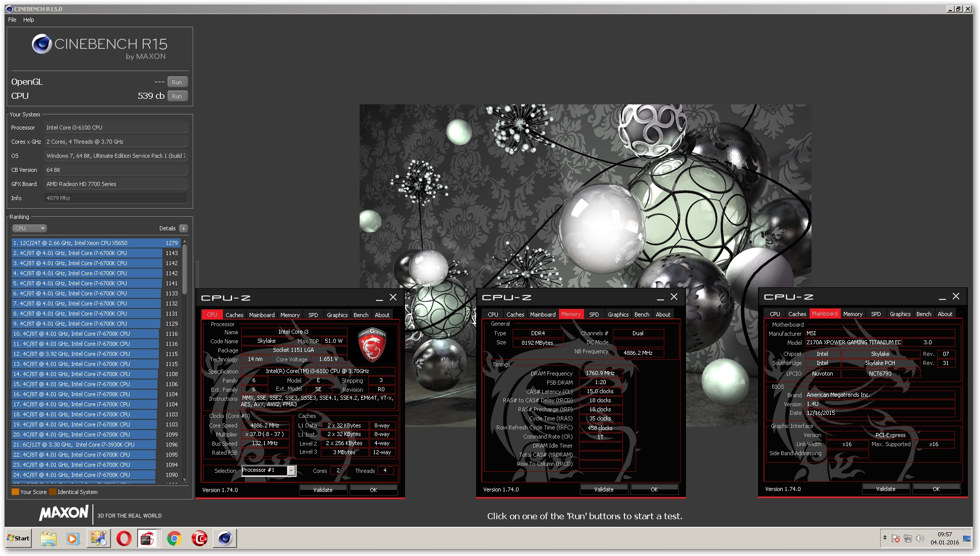Show hidden system tray icons
The height and width of the screenshot is (556, 980).
tap(885, 538)
